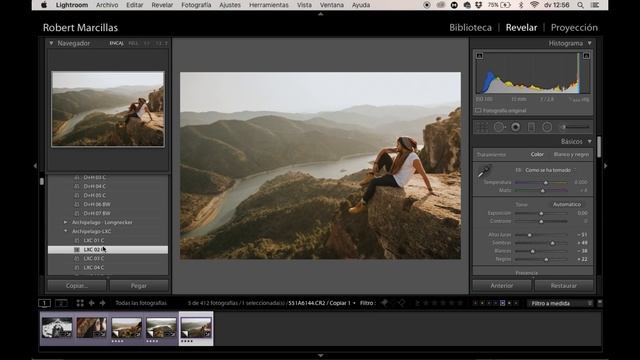Screen dimensions: 640x360
Task: Filter by flagged photos
Action: point(384,303)
